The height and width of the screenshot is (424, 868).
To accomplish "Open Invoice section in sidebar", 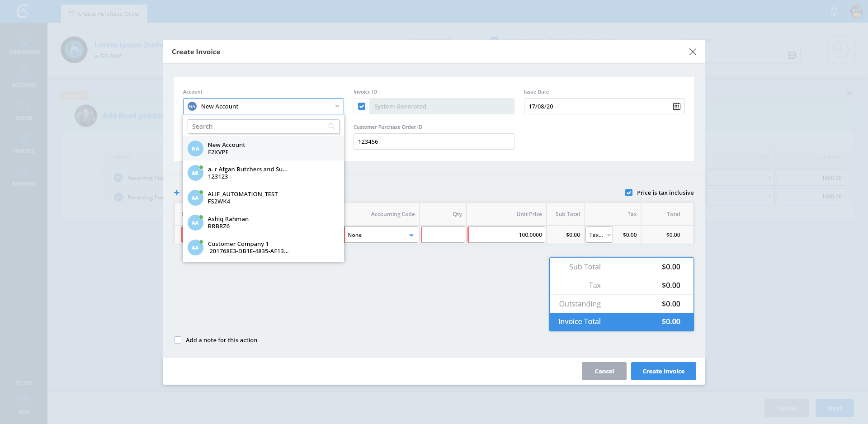I will (24, 143).
